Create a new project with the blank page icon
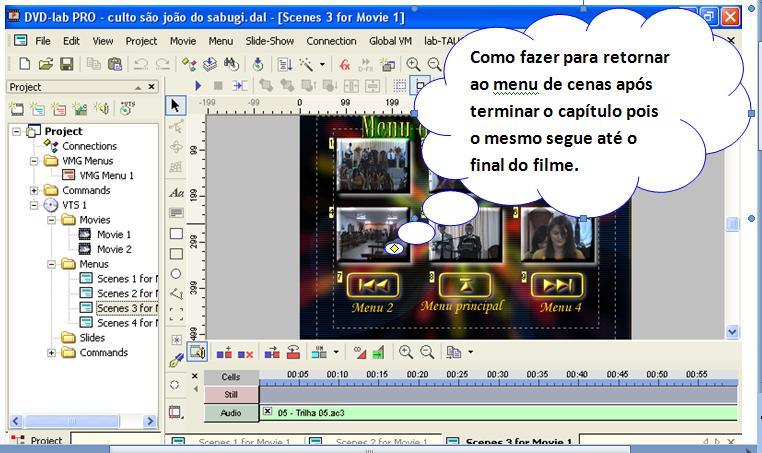The height and width of the screenshot is (453, 762). point(24,64)
